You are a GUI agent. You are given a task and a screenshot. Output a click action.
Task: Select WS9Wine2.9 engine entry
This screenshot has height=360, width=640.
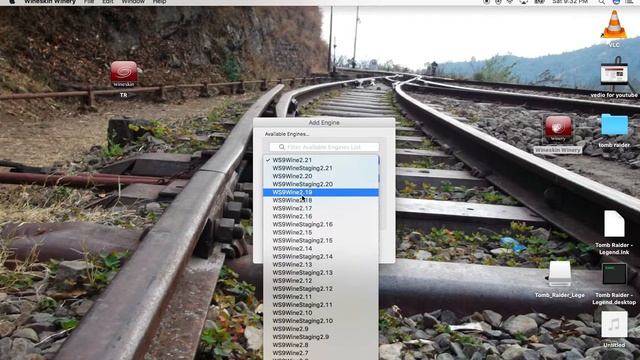321,329
